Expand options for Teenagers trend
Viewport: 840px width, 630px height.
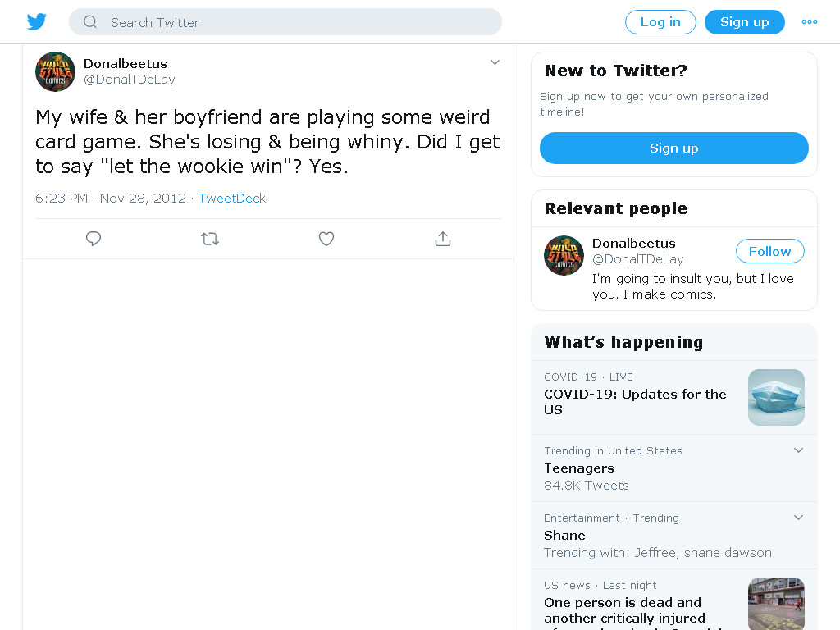click(798, 450)
